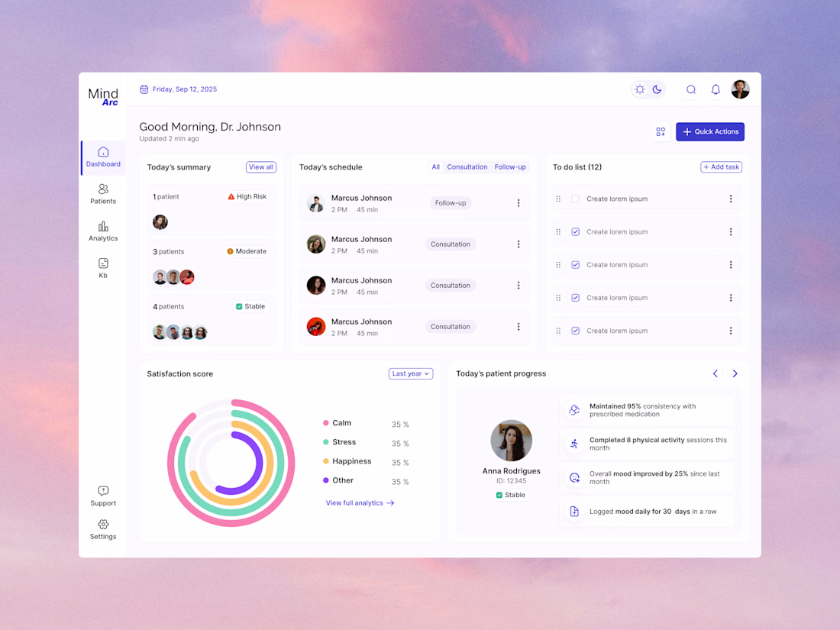Screen dimensions: 840x630
Task: Open the widgets grid icon near Quick Actions
Action: pos(661,132)
